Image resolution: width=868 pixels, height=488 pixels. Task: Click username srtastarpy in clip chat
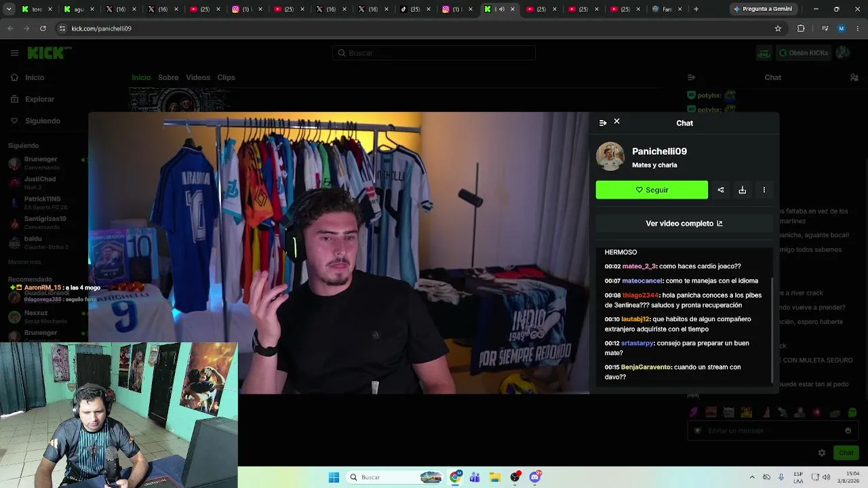tap(637, 343)
